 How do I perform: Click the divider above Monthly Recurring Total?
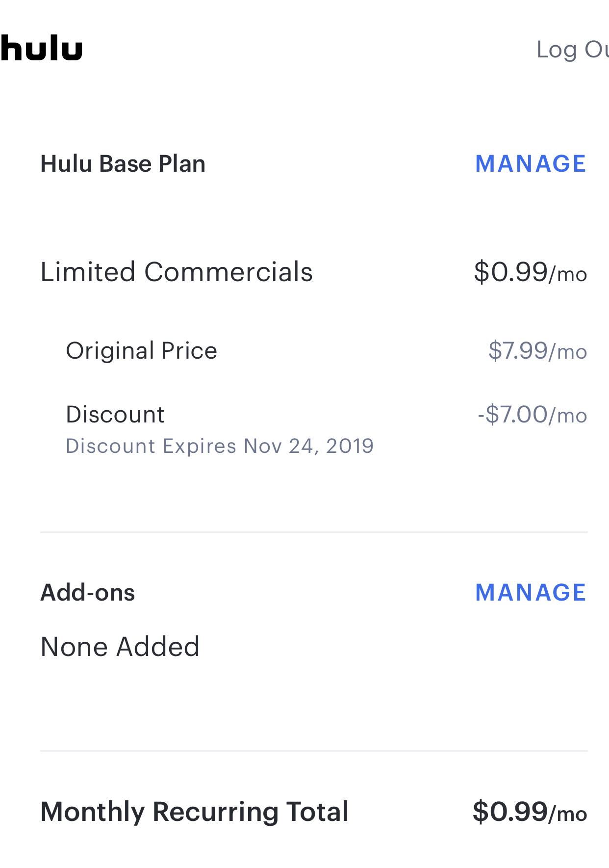[x=314, y=751]
